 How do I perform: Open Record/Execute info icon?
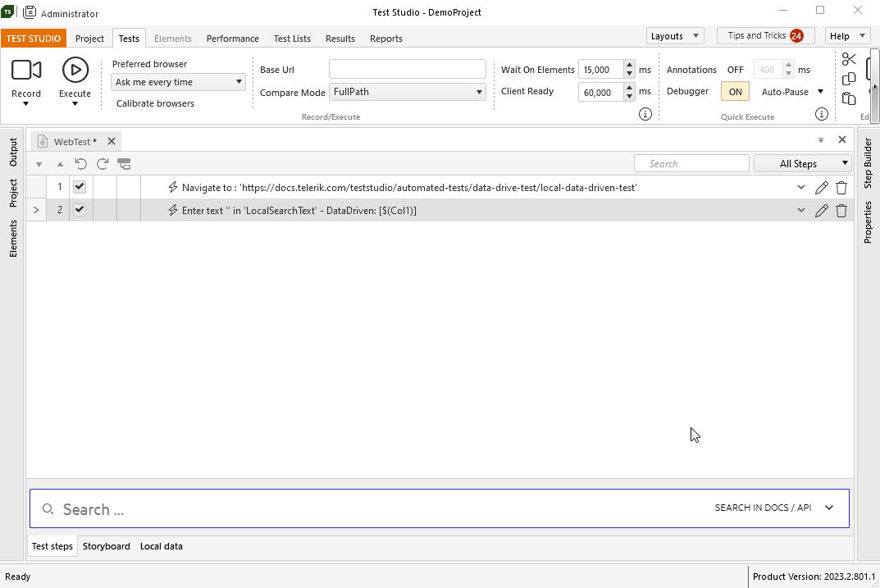point(645,115)
